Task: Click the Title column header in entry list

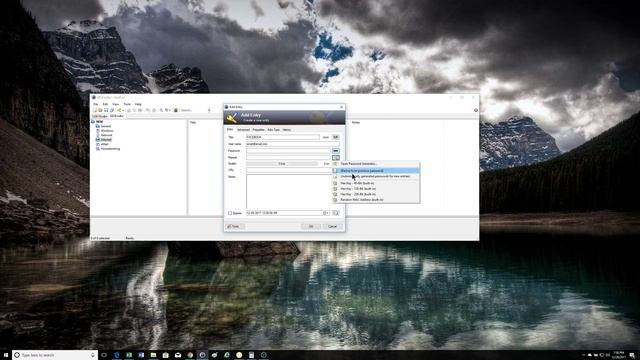Action: pos(193,122)
